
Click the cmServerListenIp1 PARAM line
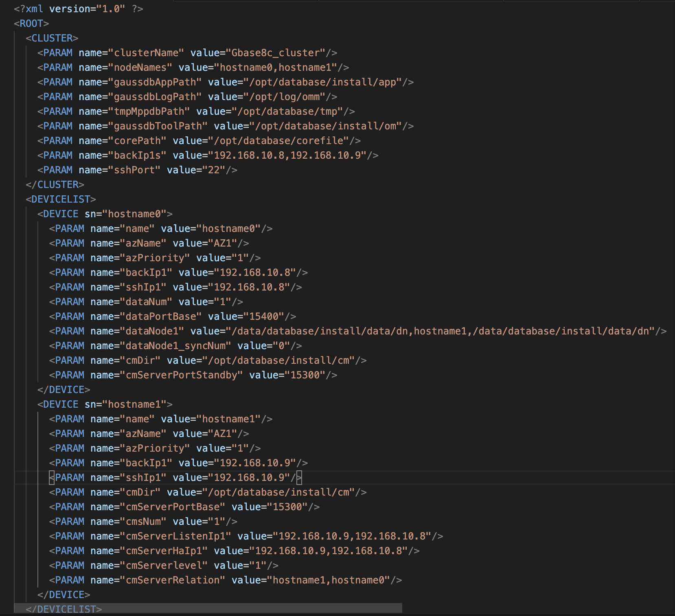pos(246,536)
